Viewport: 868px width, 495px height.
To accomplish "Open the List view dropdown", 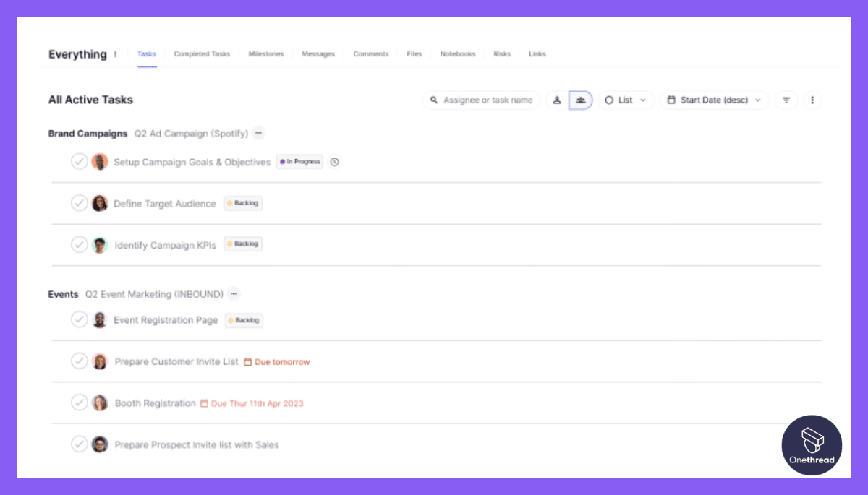I will 626,100.
